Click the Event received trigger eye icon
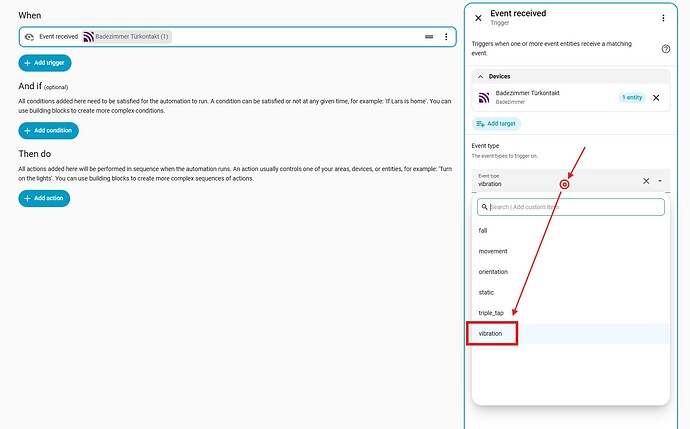This screenshot has height=429, width=690. click(x=29, y=37)
